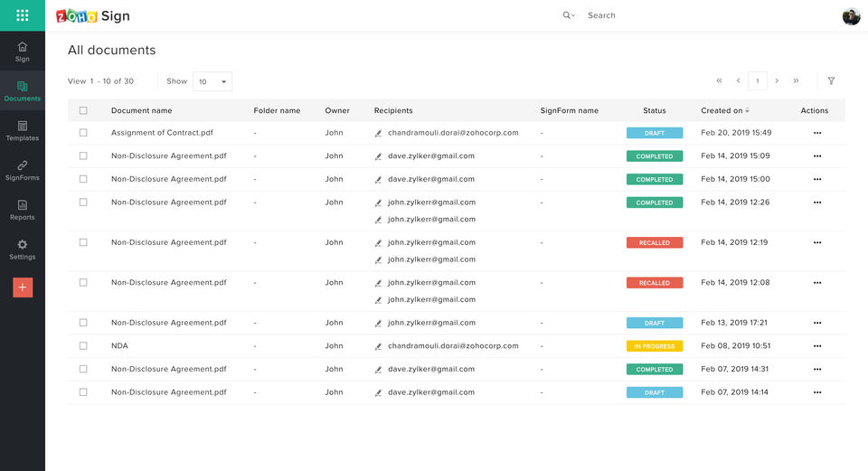
Task: Go to Reports in the sidebar
Action: [23, 210]
